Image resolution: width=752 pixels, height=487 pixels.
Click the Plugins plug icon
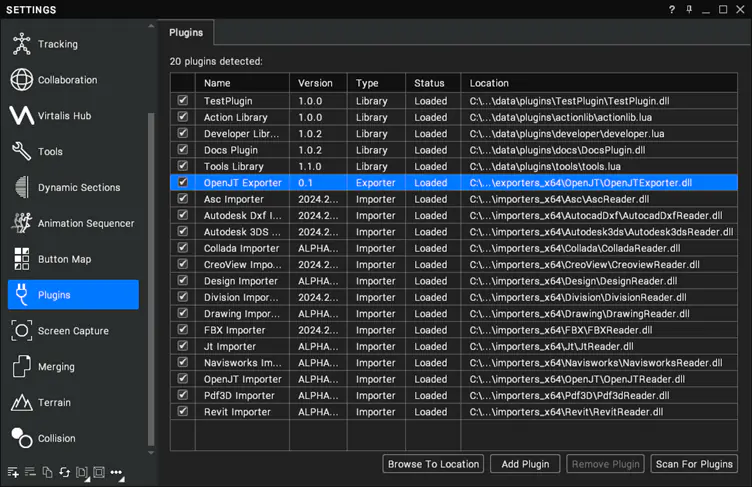click(x=22, y=295)
